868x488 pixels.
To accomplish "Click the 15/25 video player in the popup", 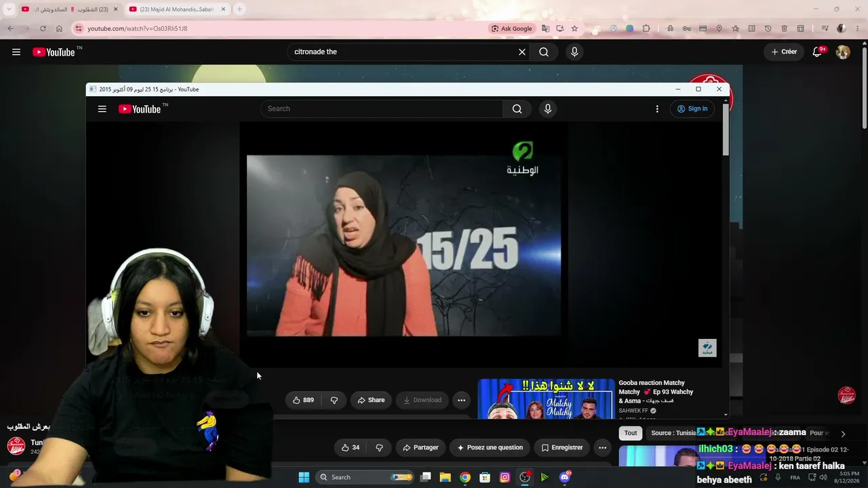I will tap(404, 245).
